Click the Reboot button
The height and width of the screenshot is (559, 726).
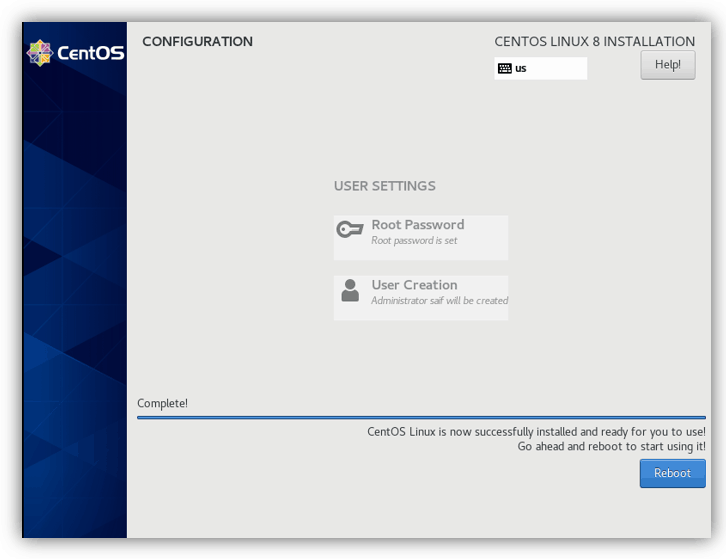(672, 473)
